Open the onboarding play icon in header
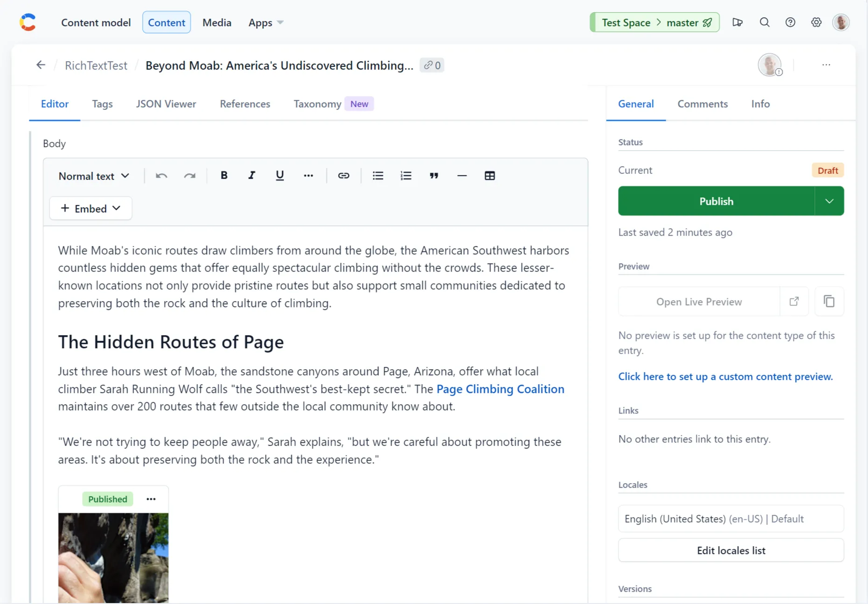868x604 pixels. click(x=737, y=22)
